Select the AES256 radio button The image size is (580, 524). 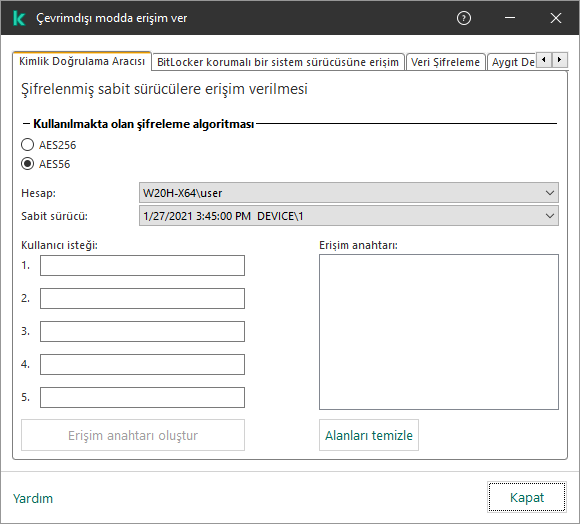[27, 145]
